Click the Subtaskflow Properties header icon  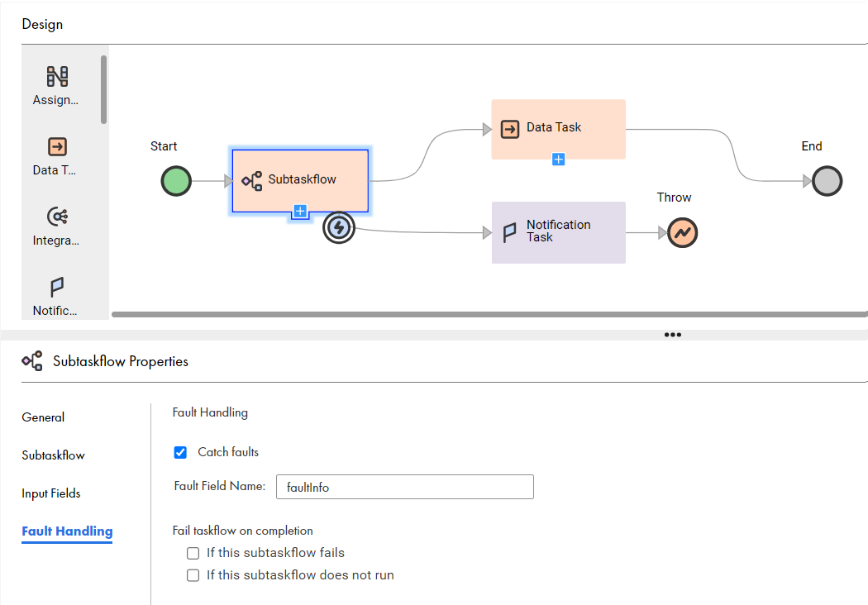32,361
